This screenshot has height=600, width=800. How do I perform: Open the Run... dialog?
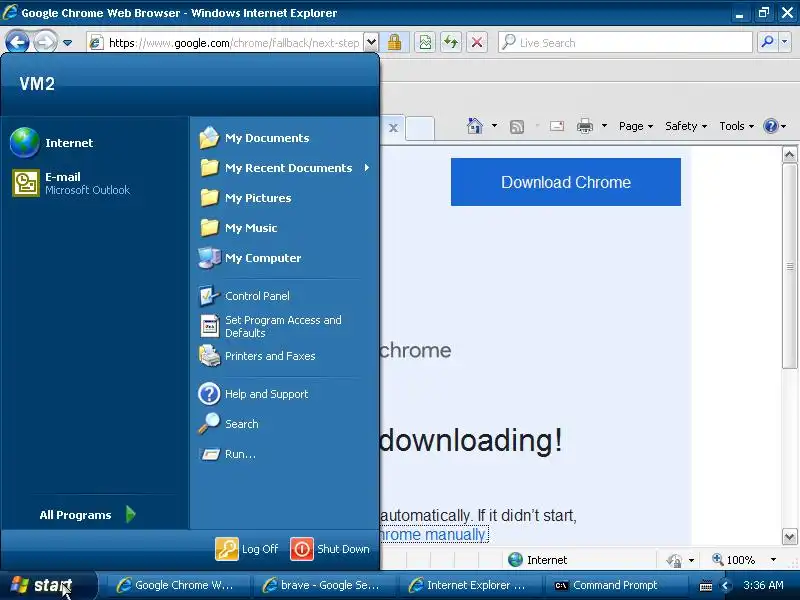[284, 454]
